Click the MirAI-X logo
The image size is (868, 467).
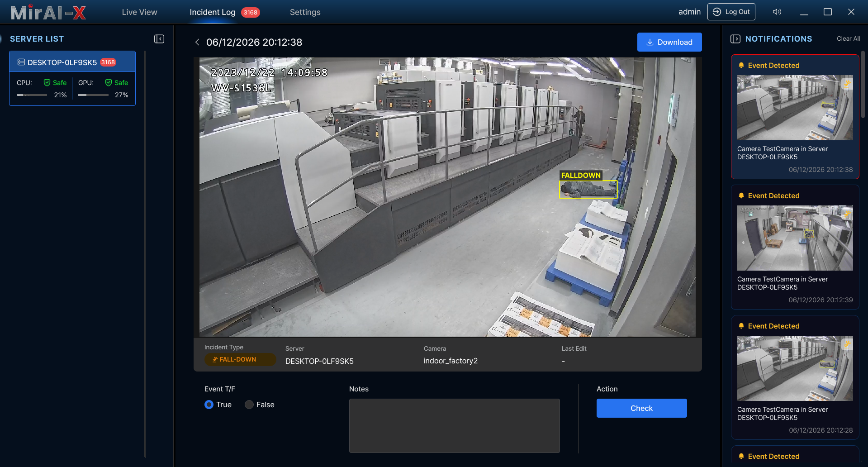click(x=48, y=12)
